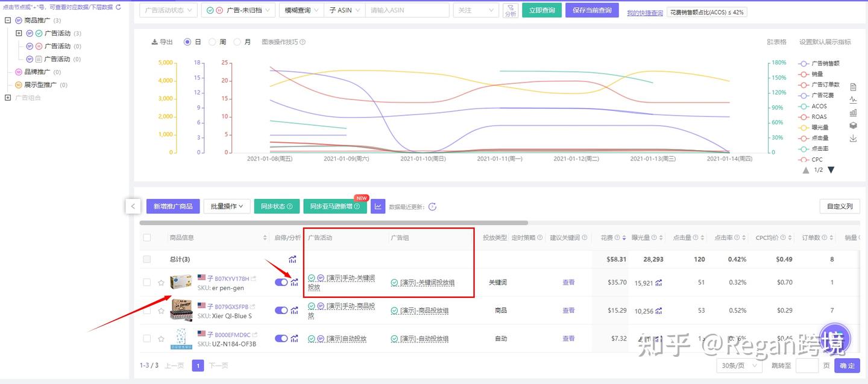868x384 pixels.
Task: Open the 模糊查询 dropdown
Action: tap(301, 10)
